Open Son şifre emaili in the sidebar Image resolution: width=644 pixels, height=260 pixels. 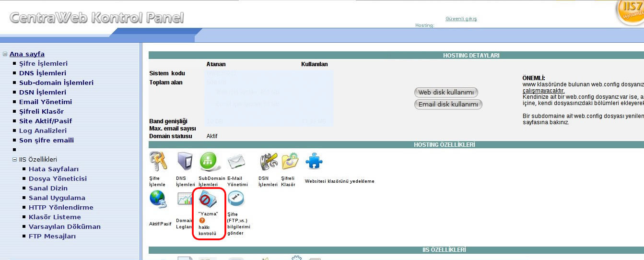[47, 141]
